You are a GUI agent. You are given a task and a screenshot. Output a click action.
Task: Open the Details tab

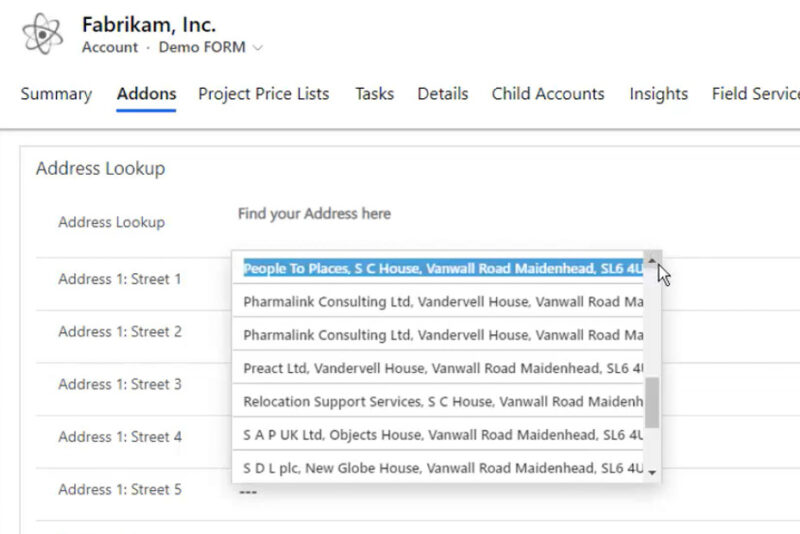coord(442,94)
